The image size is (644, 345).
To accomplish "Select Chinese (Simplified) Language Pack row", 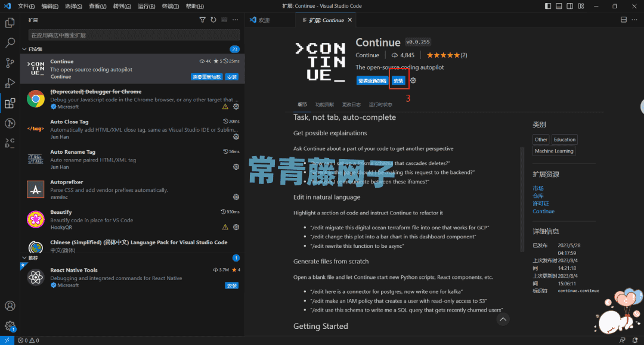I will coord(132,245).
